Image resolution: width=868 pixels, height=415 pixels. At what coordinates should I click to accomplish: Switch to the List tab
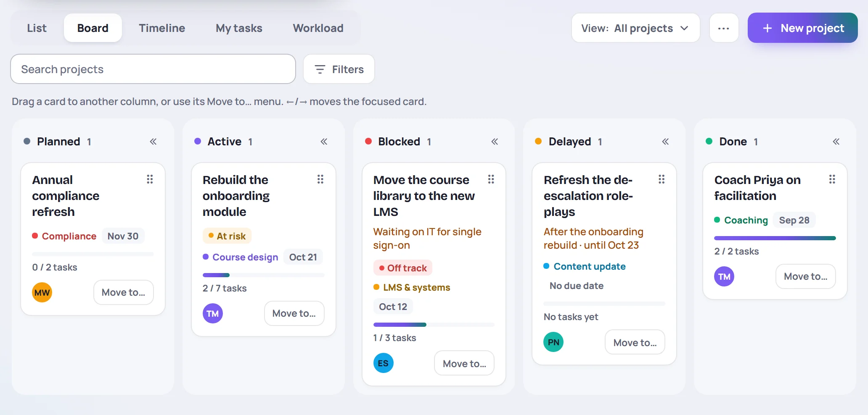(x=37, y=28)
